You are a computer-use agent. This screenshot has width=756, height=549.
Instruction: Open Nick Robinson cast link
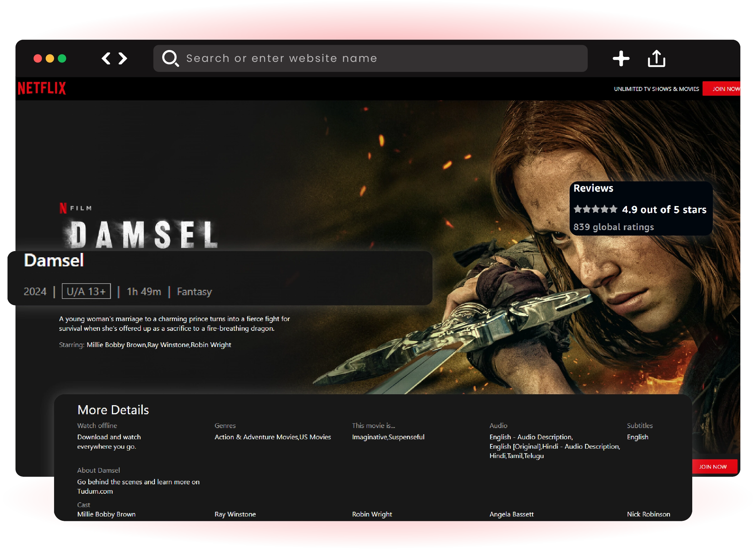(648, 514)
